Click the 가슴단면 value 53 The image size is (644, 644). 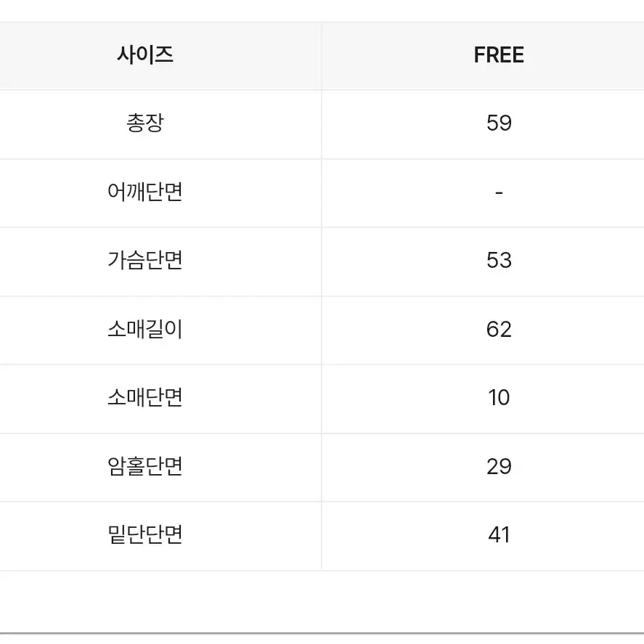[499, 261]
